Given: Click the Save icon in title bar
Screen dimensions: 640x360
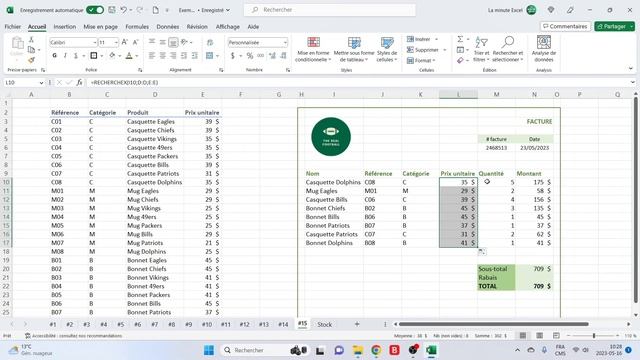Looking at the screenshot, I should [x=111, y=10].
